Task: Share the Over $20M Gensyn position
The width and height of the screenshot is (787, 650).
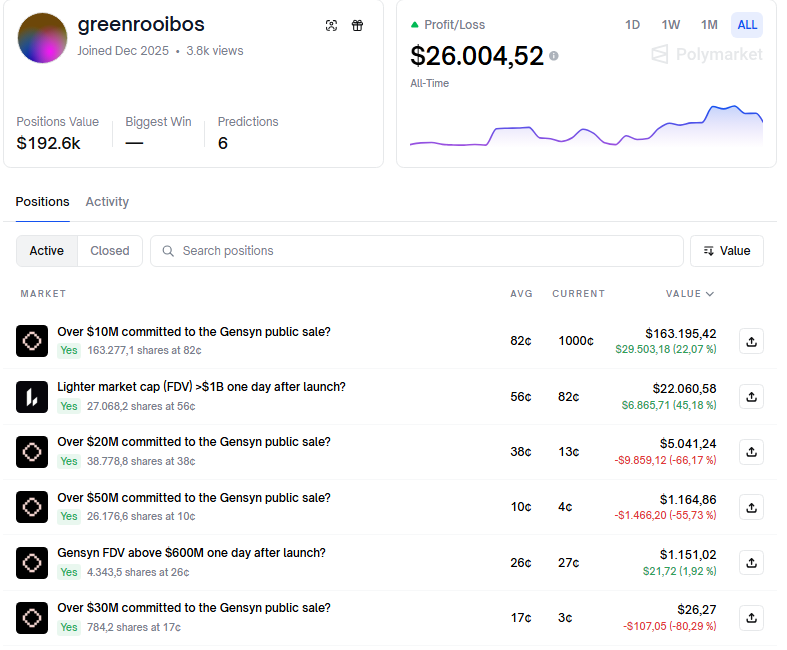Action: pyautogui.click(x=751, y=452)
